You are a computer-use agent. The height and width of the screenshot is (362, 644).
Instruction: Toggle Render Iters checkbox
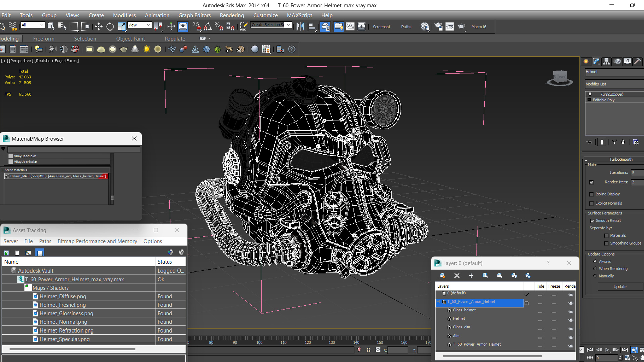[592, 182]
